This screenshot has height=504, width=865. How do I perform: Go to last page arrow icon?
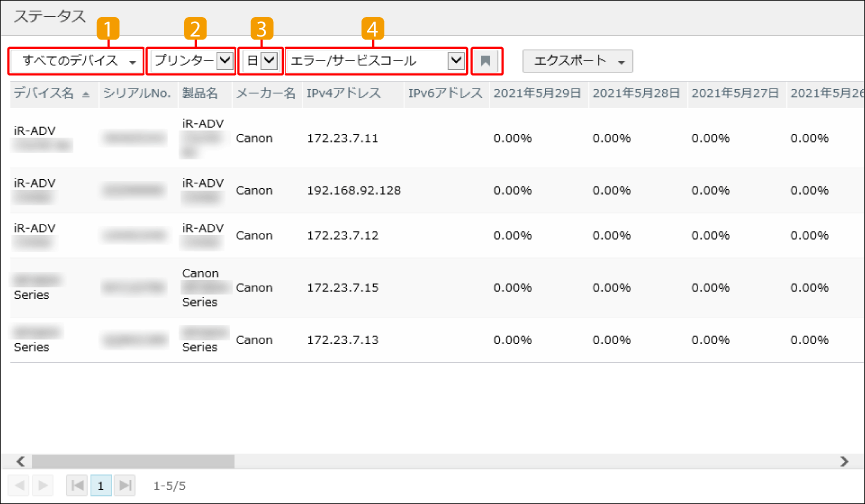[x=125, y=485]
